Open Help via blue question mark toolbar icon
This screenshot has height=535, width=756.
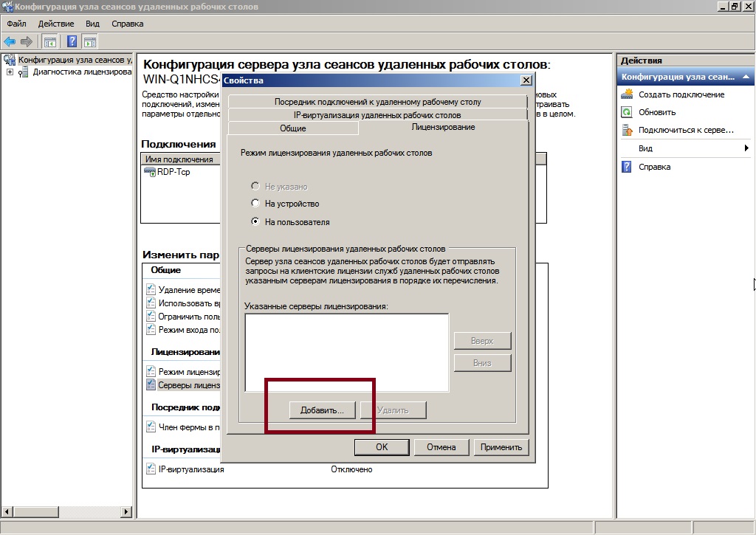(x=72, y=41)
